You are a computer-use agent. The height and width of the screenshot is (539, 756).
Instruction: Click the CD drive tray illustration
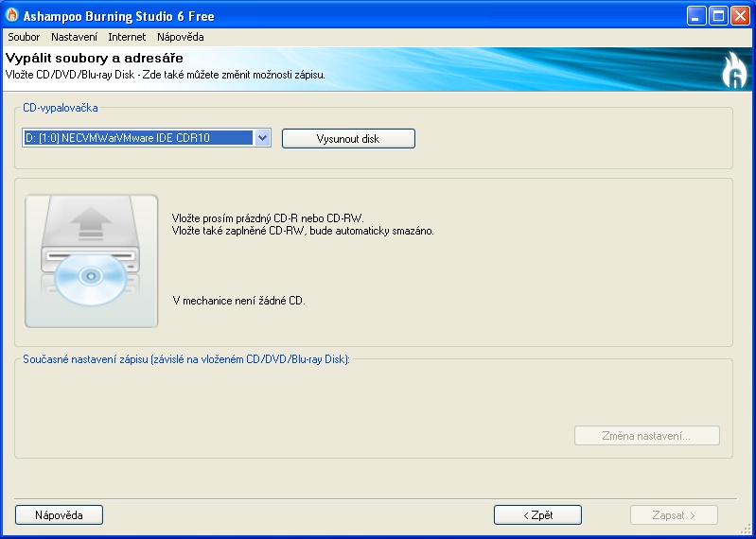click(92, 261)
